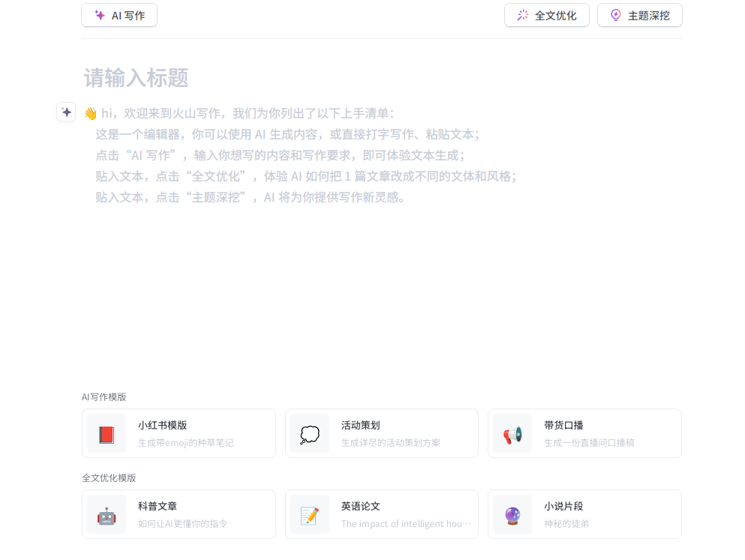Click the pencil document icon on 英语论文 card
This screenshot has width=745, height=560.
point(309,514)
